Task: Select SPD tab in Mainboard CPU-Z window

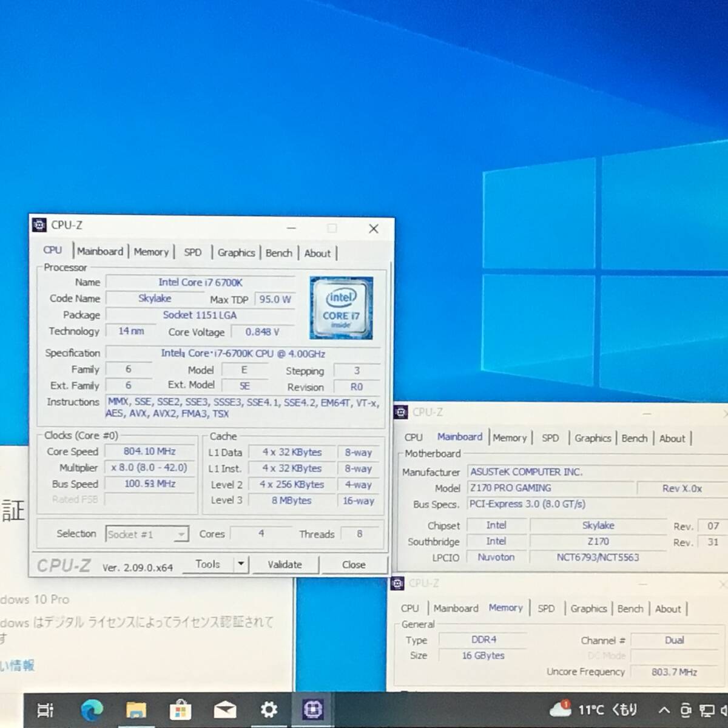Action: pyautogui.click(x=550, y=438)
